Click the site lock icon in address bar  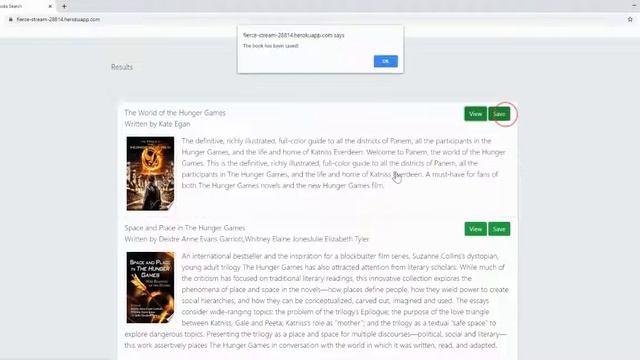[11, 19]
